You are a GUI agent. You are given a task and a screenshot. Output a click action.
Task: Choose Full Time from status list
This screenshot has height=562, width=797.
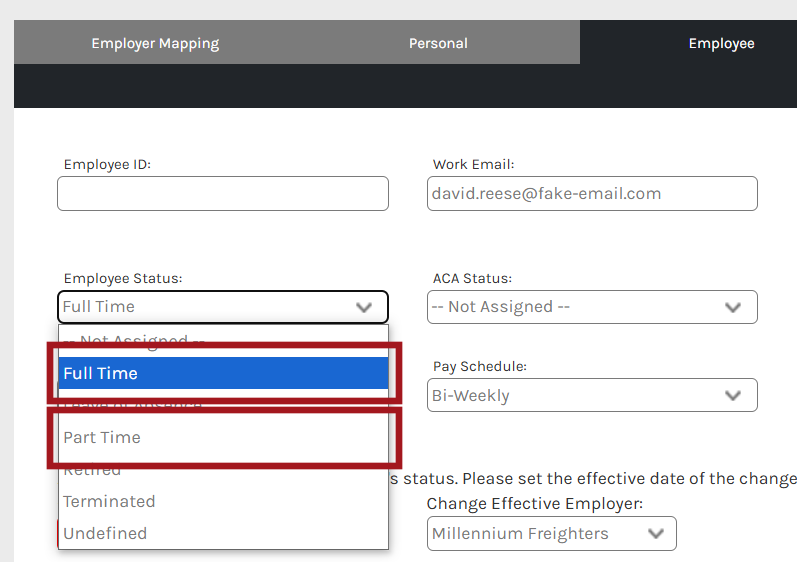(x=223, y=373)
